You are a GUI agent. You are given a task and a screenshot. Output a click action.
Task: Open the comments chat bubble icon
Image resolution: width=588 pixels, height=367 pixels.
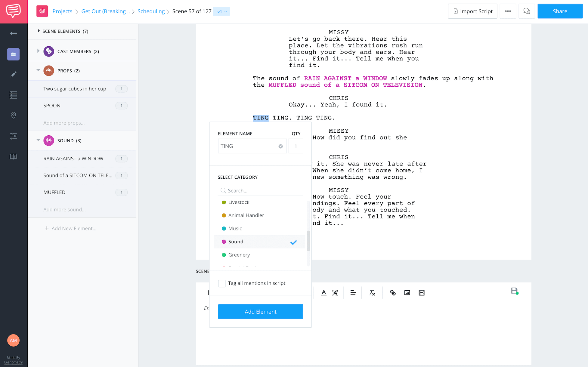click(527, 11)
